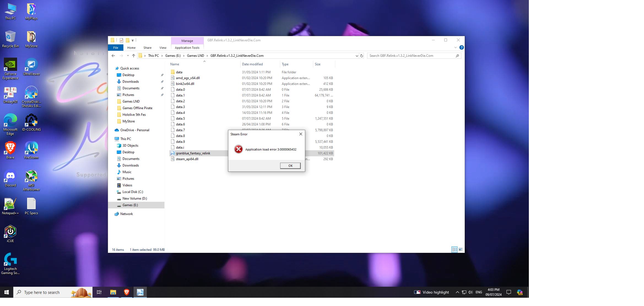644x306 pixels.
Task: Click OK to dismiss the Steam Error
Action: tap(290, 165)
